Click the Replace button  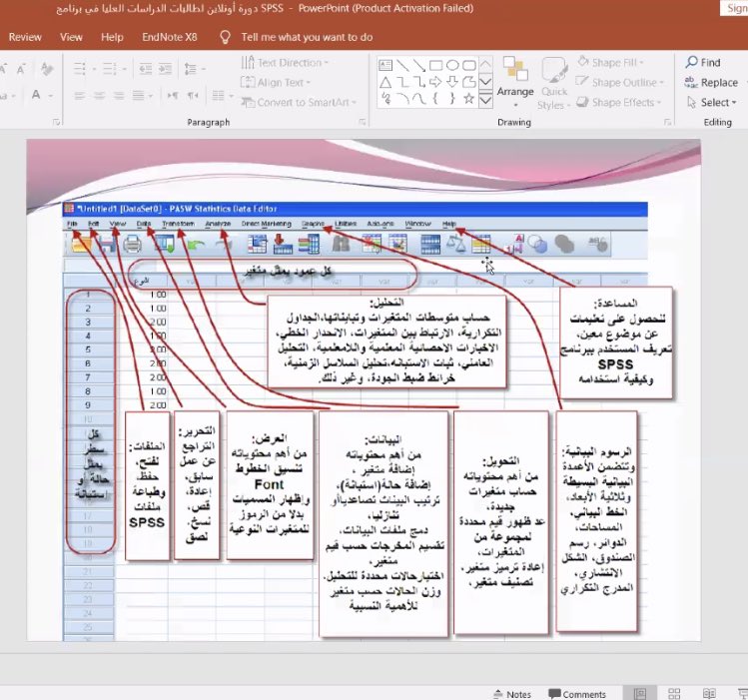[x=711, y=83]
